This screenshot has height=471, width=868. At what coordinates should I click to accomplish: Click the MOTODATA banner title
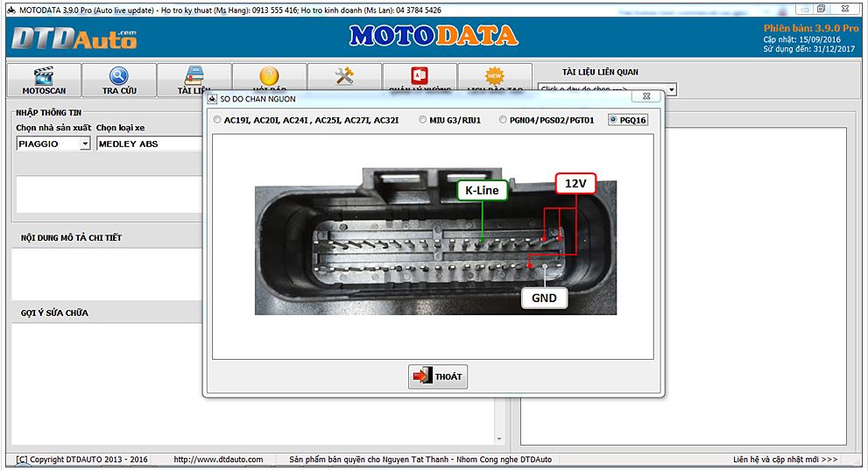click(434, 36)
